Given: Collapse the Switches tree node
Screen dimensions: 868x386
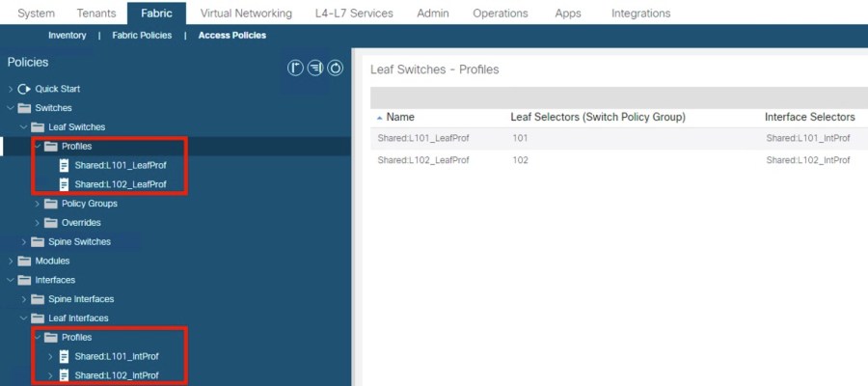Looking at the screenshot, I should [x=11, y=108].
